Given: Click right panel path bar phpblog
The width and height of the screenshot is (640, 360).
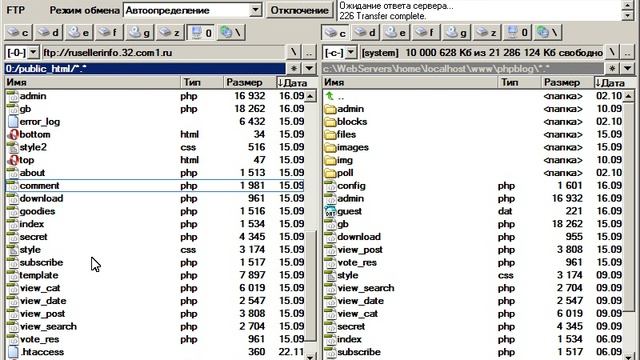Looking at the screenshot, I should point(463,69).
